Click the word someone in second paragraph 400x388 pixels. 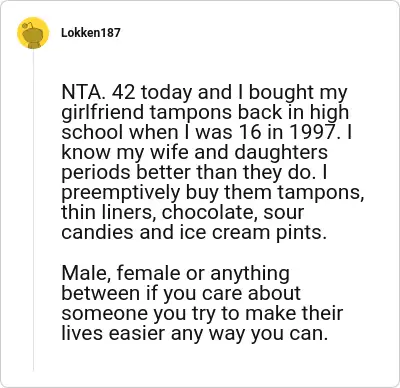104,313
